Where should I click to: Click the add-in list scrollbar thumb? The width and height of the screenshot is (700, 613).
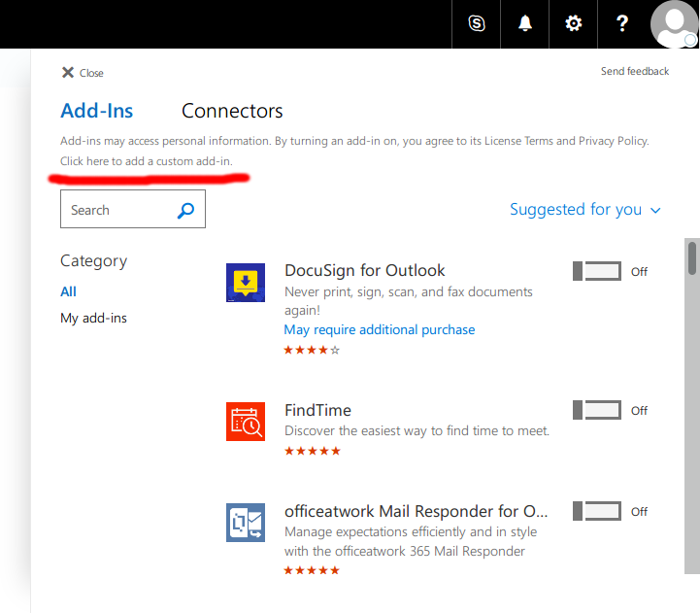point(692,258)
